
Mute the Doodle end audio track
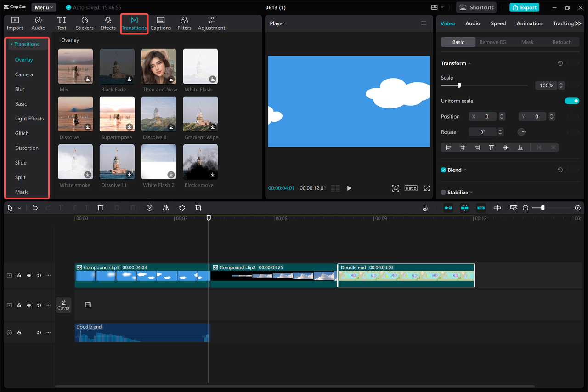(38, 332)
